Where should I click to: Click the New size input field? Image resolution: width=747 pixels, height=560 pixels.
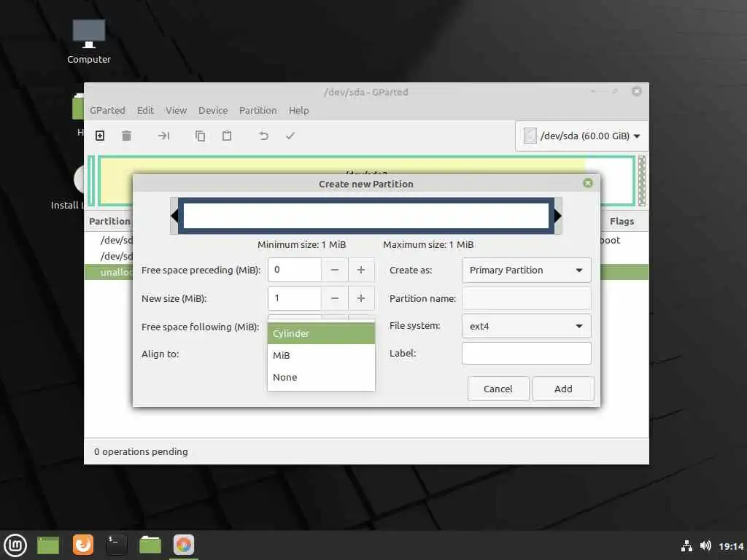295,298
